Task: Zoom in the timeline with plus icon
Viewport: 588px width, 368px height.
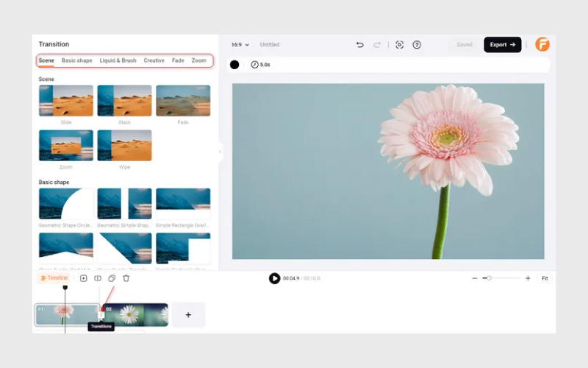Action: coord(528,278)
